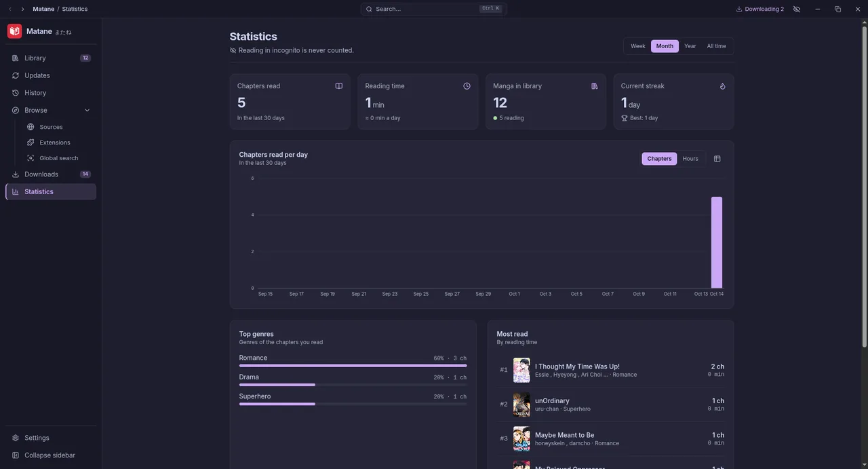This screenshot has height=469, width=868.
Task: Click the unOrdinary cover thumbnail
Action: click(x=521, y=405)
